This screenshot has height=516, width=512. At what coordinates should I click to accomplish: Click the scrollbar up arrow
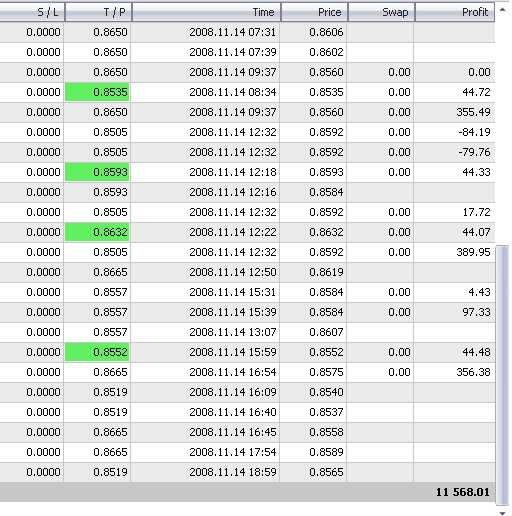502,10
